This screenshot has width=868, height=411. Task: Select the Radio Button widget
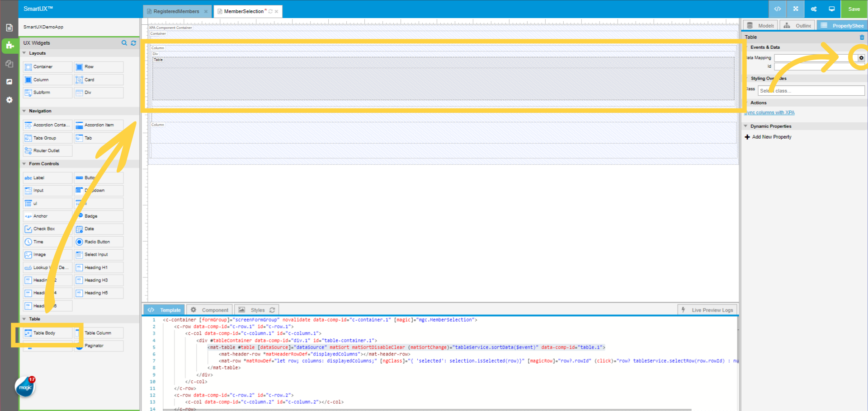click(97, 242)
